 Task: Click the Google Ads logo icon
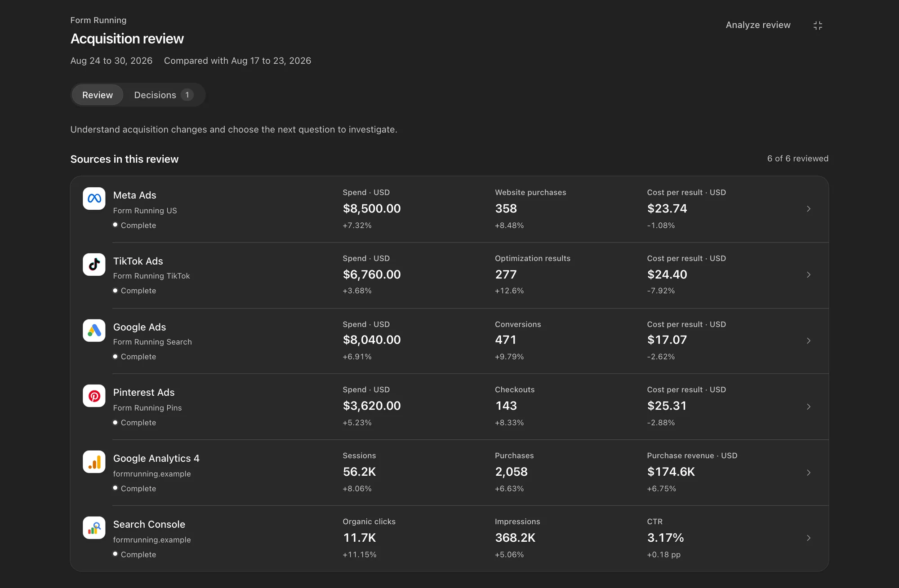click(x=94, y=331)
